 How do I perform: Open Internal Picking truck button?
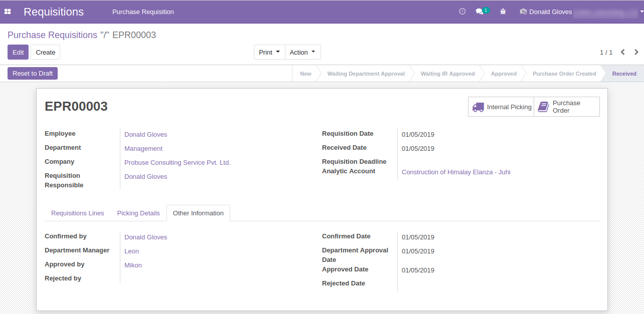pyautogui.click(x=501, y=107)
